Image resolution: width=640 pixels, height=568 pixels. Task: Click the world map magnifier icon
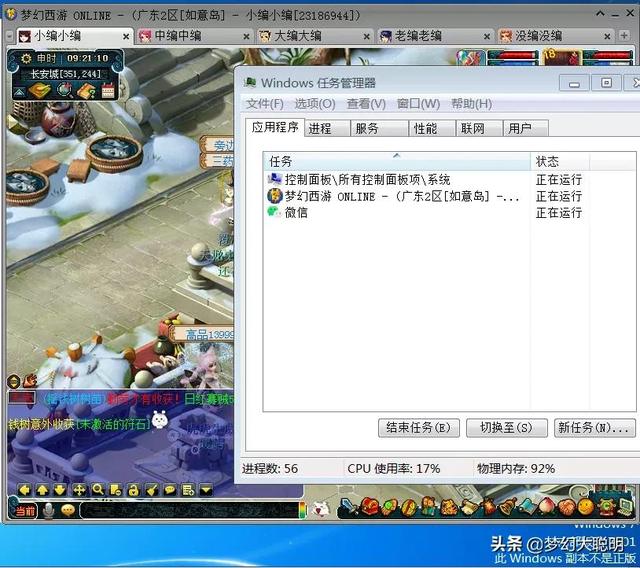click(65, 90)
